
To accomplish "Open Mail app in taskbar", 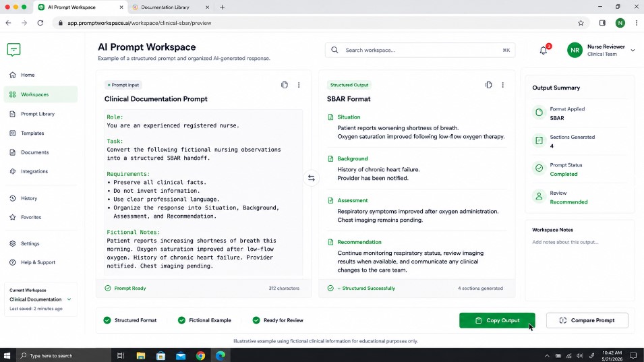I will 181,356.
